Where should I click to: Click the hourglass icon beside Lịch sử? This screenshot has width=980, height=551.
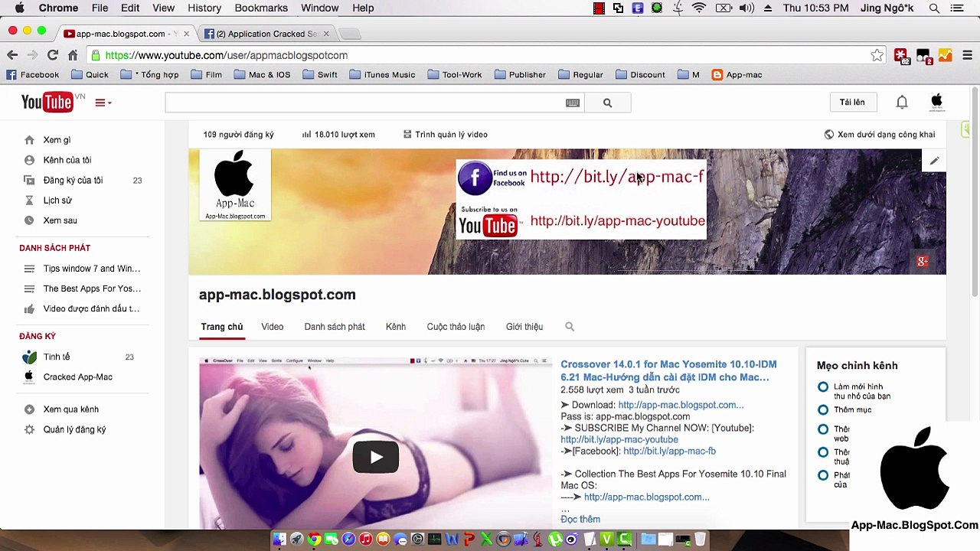[29, 200]
